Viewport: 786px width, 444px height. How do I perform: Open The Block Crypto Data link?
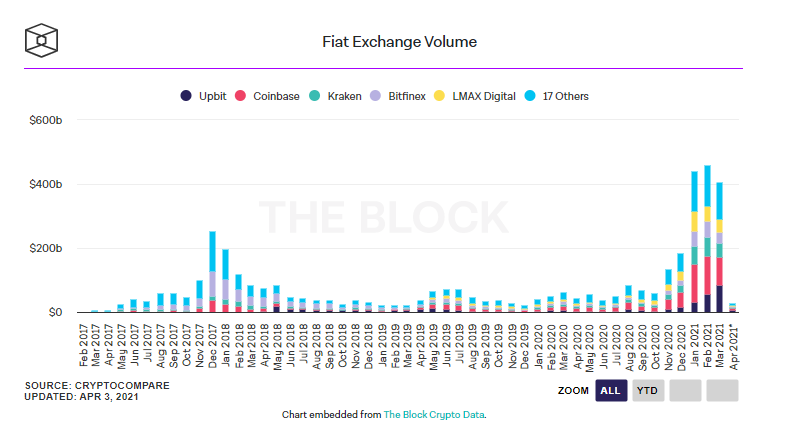[x=434, y=414]
